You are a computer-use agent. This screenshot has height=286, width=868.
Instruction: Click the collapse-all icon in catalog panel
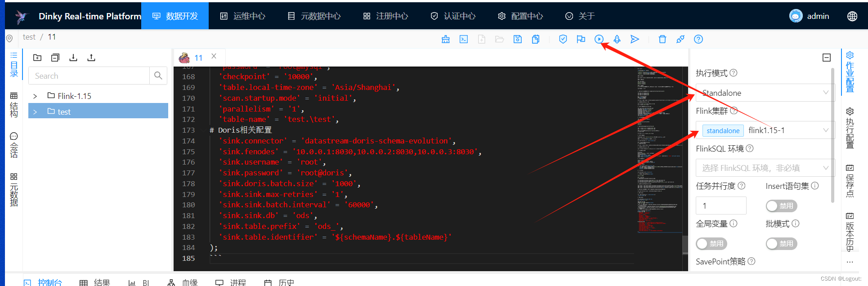click(x=55, y=58)
